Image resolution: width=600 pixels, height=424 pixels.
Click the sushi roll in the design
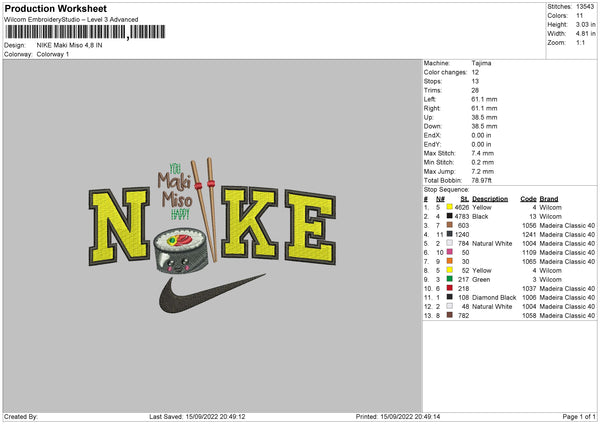point(181,251)
